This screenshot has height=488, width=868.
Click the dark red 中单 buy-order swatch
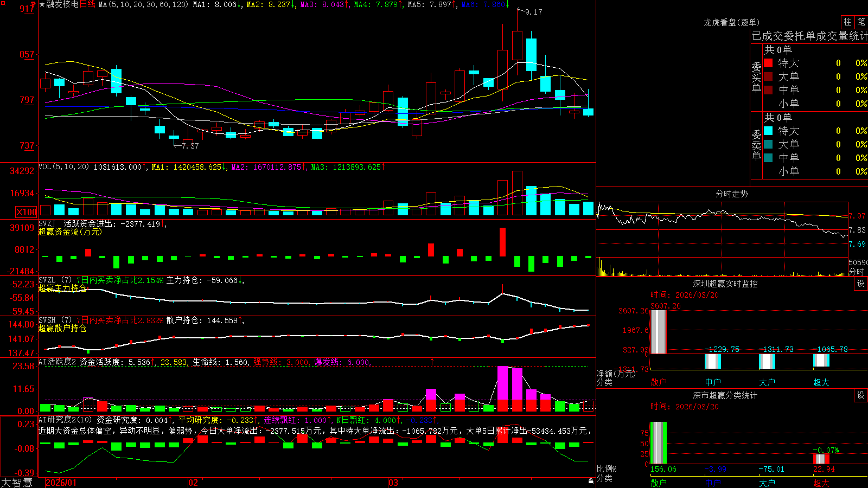point(768,90)
